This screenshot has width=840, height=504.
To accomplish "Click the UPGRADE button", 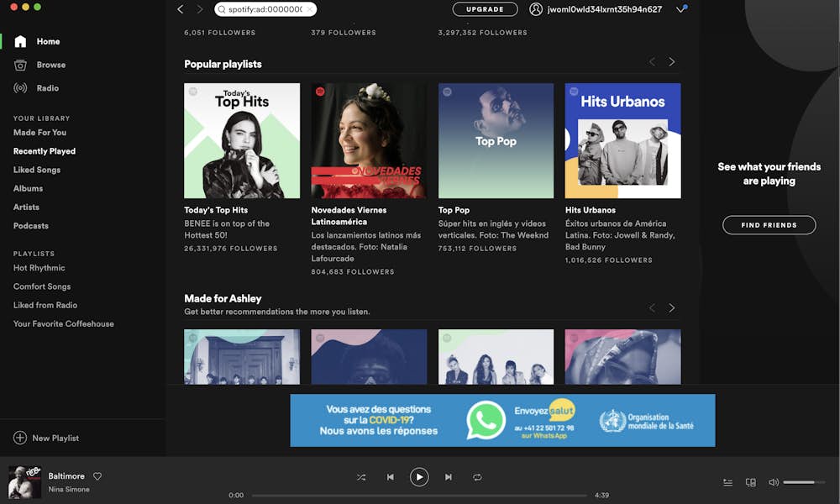I will coord(485,9).
